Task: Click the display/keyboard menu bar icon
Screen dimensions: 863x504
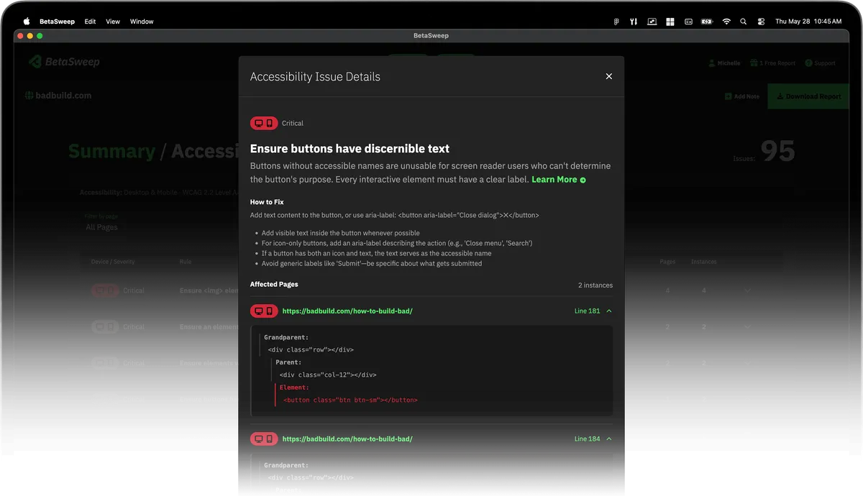Action: (x=688, y=22)
